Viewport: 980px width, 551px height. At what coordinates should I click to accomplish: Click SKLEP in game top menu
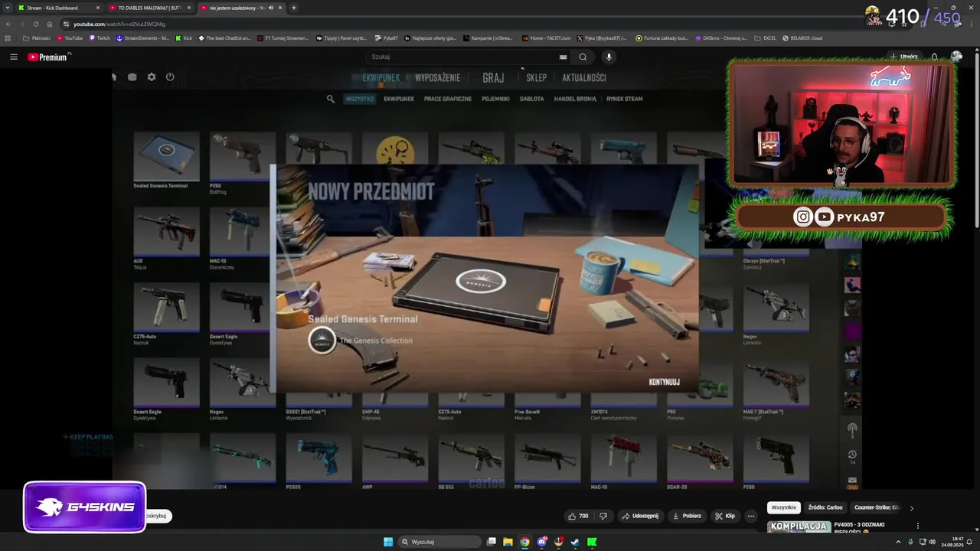coord(536,77)
